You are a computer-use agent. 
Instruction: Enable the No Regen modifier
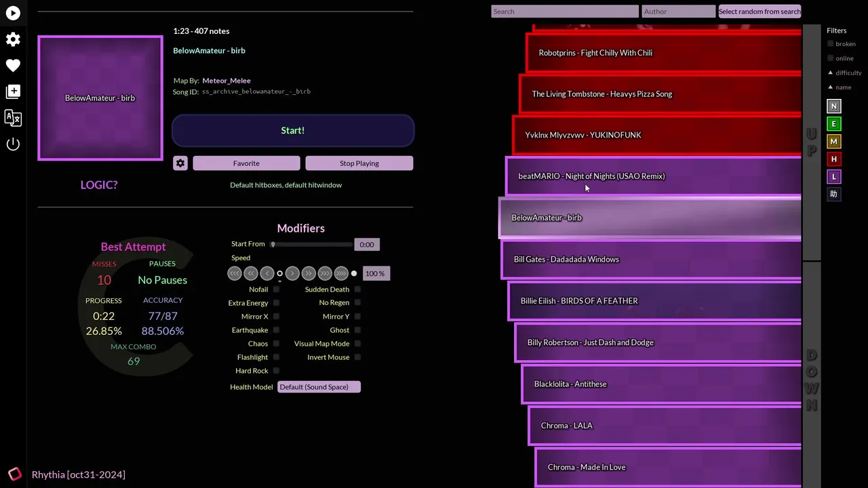coord(357,303)
